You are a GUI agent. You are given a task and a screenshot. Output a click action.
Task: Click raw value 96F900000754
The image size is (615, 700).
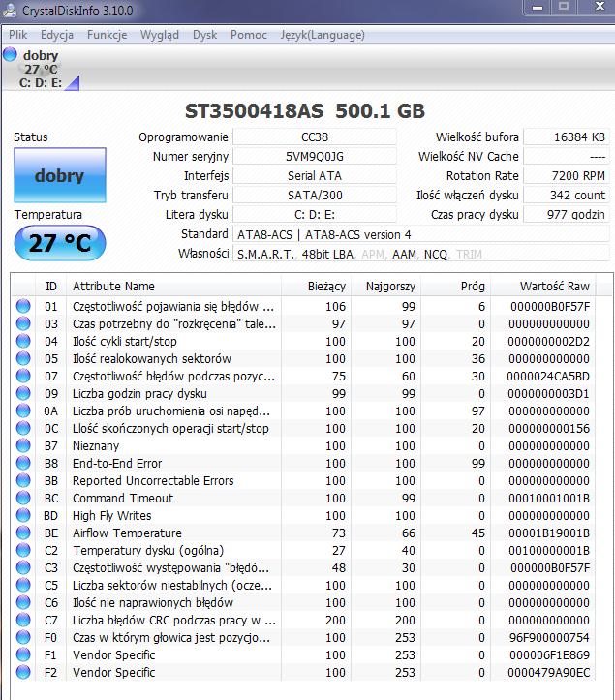(549, 637)
